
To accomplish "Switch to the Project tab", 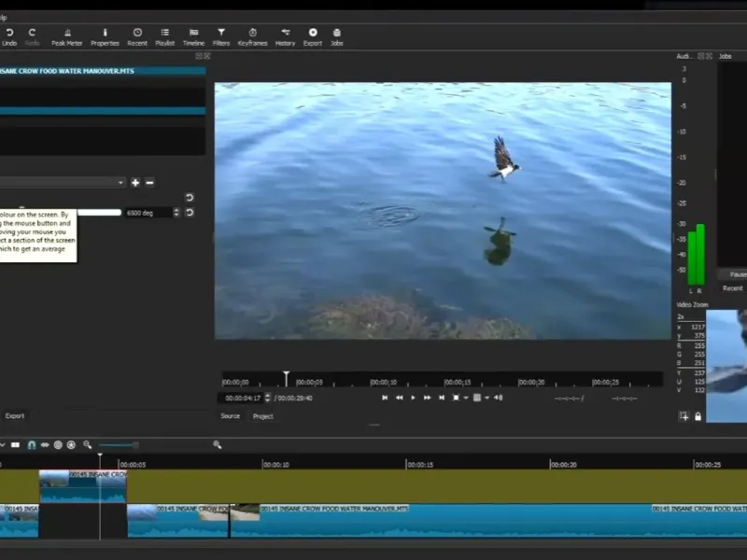I will click(262, 416).
